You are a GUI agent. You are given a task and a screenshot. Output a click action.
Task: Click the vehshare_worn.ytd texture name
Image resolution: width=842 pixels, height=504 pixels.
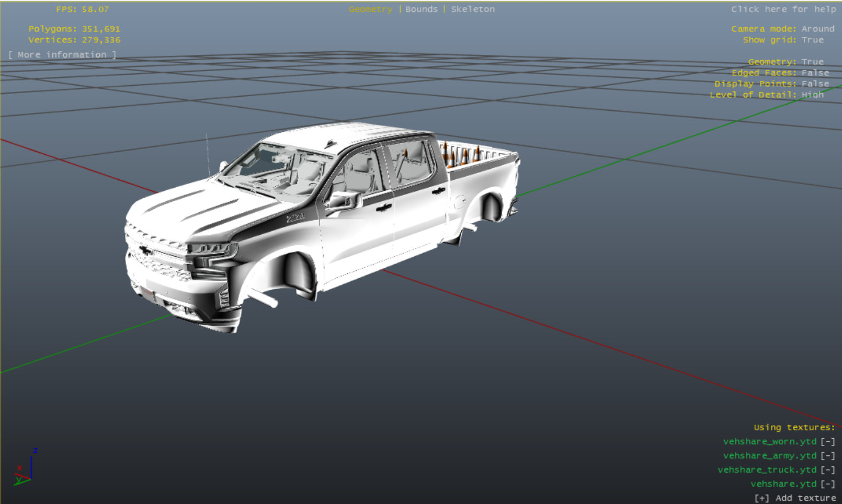tap(769, 442)
